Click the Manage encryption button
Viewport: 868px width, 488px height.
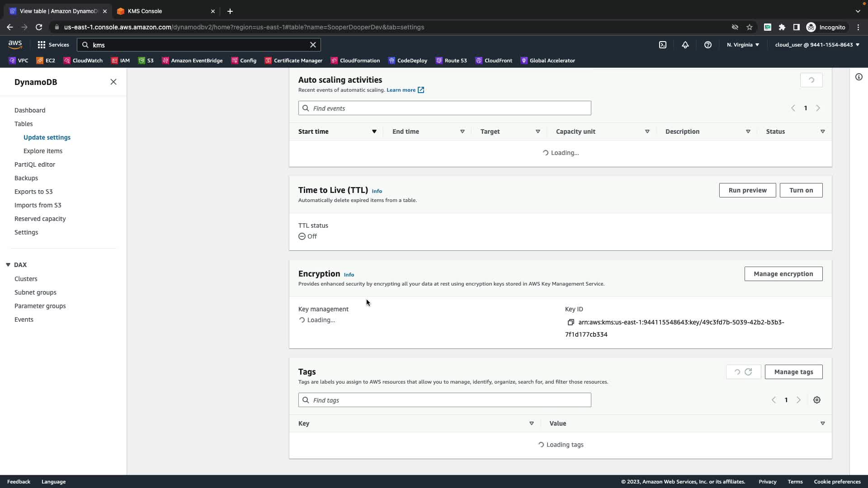click(x=783, y=274)
